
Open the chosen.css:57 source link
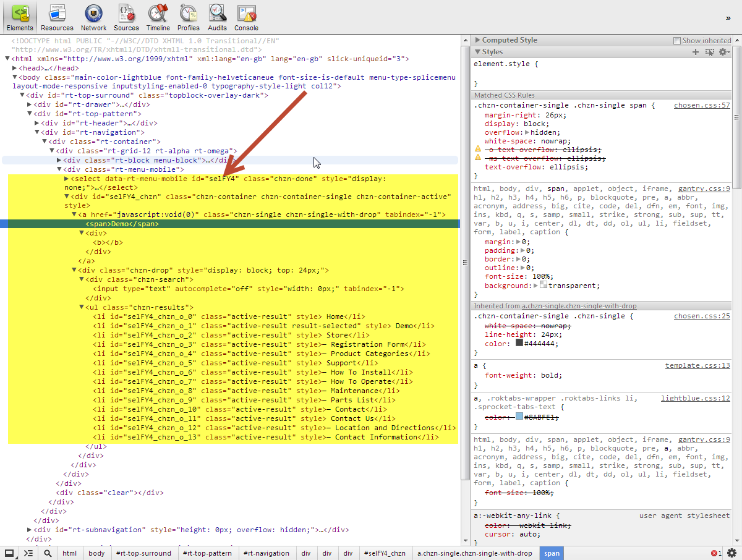pyautogui.click(x=702, y=106)
